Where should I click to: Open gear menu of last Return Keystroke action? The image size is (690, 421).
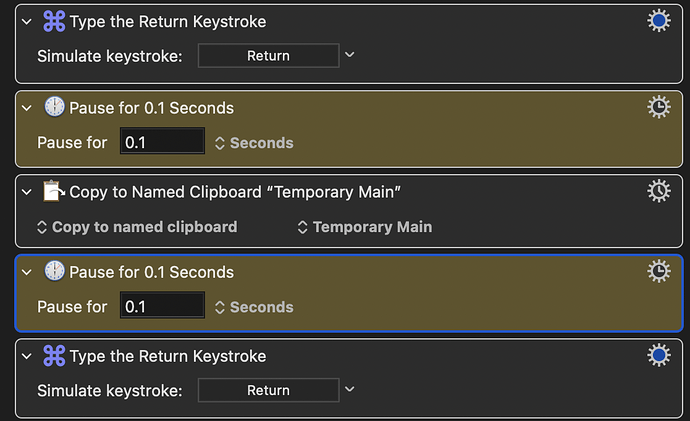tap(659, 355)
